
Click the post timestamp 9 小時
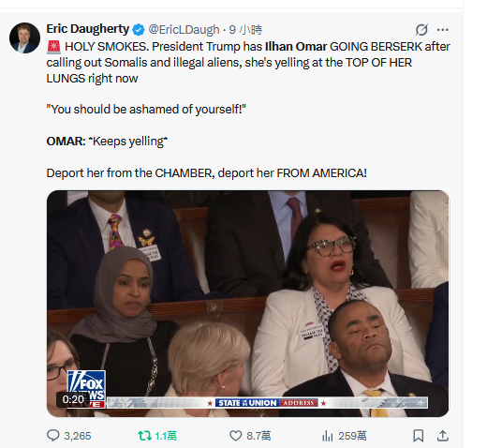point(245,30)
